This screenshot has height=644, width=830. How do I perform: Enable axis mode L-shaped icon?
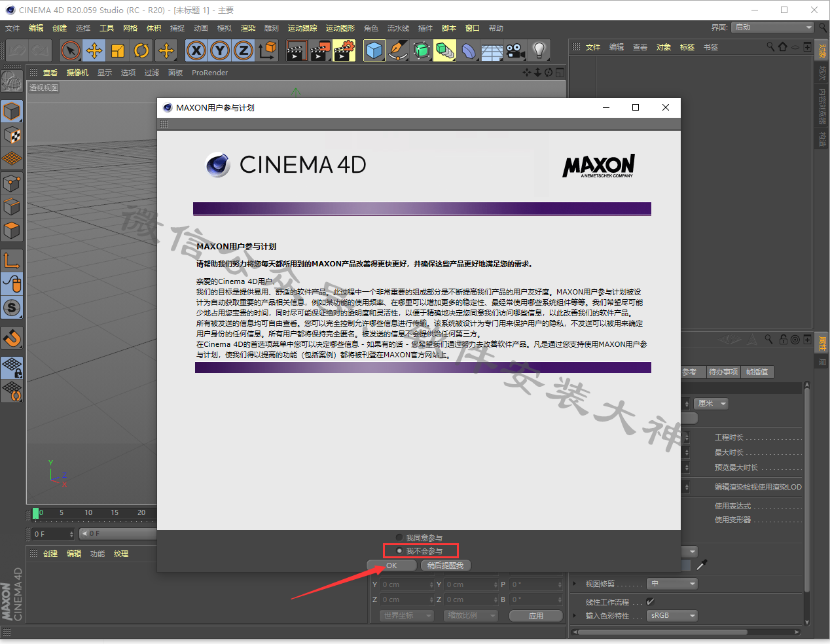tap(12, 260)
